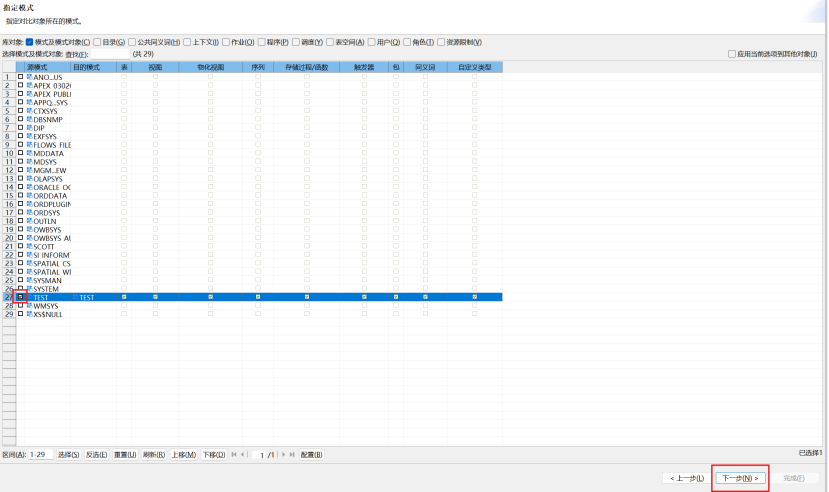Click the 反选(E) invert selection button
Image resolution: width=829 pixels, height=492 pixels.
[x=96, y=454]
